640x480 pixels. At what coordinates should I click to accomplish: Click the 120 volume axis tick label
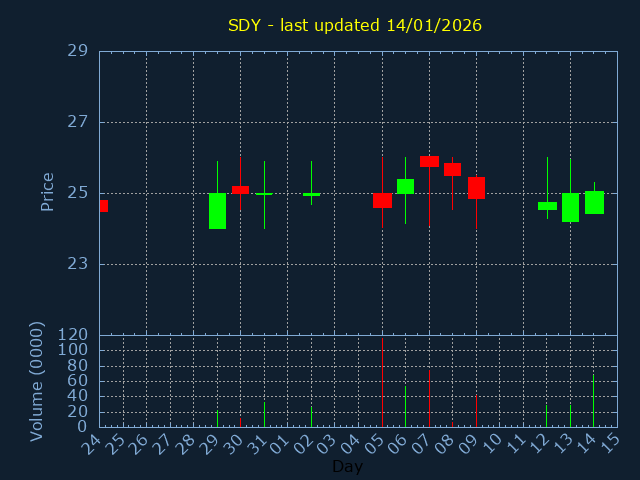pyautogui.click(x=73, y=335)
